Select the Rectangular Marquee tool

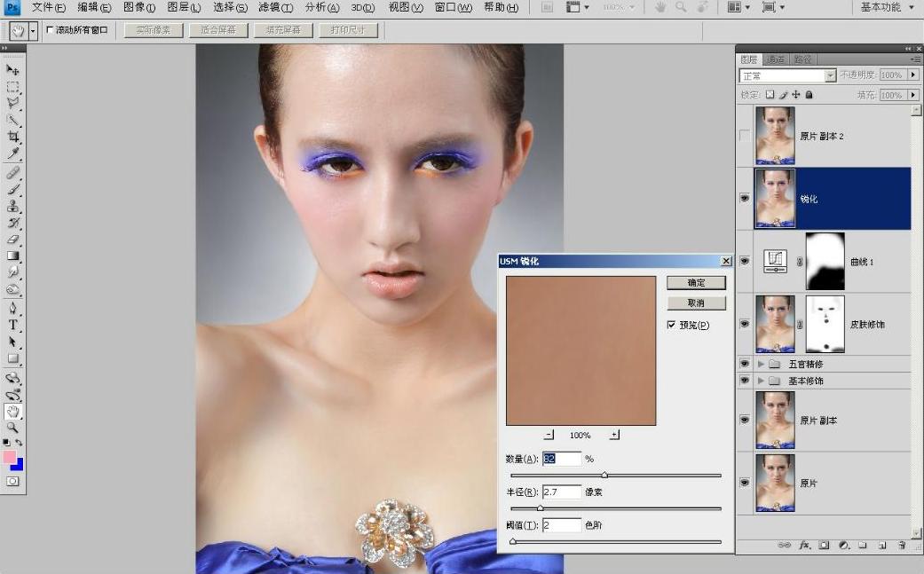coord(12,87)
